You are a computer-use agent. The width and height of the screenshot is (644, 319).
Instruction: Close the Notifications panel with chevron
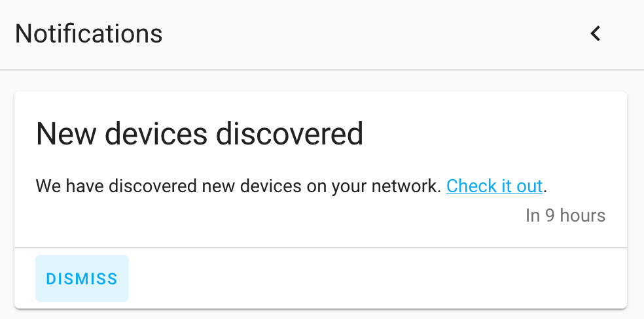(x=596, y=33)
